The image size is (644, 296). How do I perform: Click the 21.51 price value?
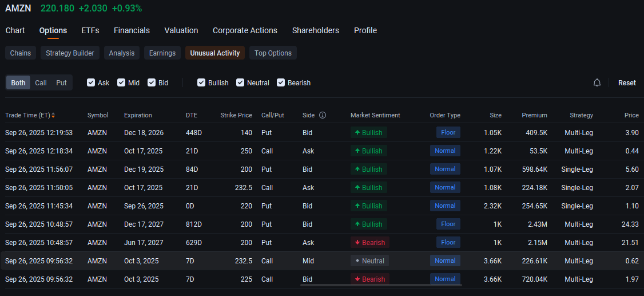click(x=630, y=243)
